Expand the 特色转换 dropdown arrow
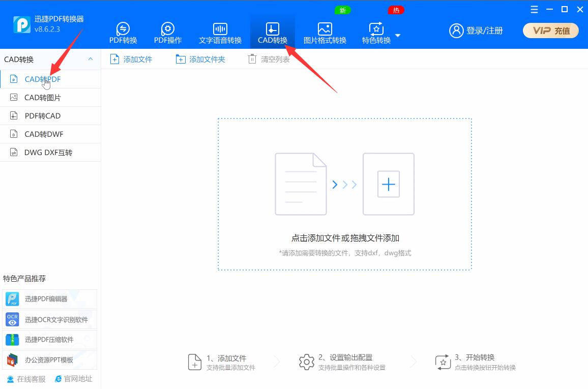This screenshot has height=389, width=588. 398,36
